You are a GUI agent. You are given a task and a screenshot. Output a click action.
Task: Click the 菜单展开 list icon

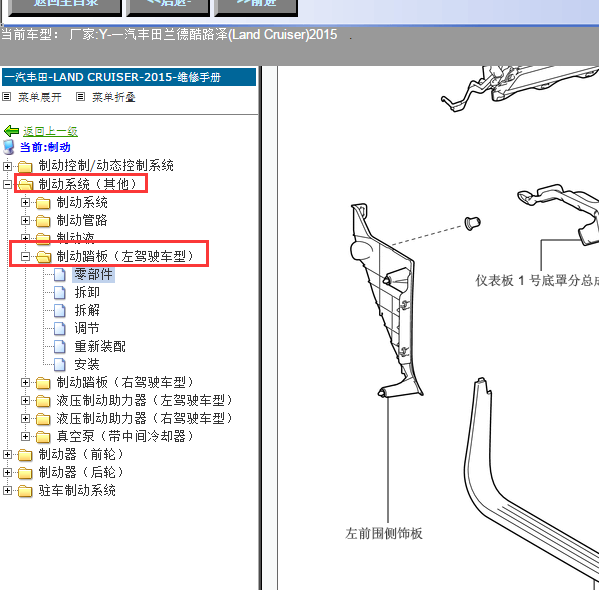(6, 97)
